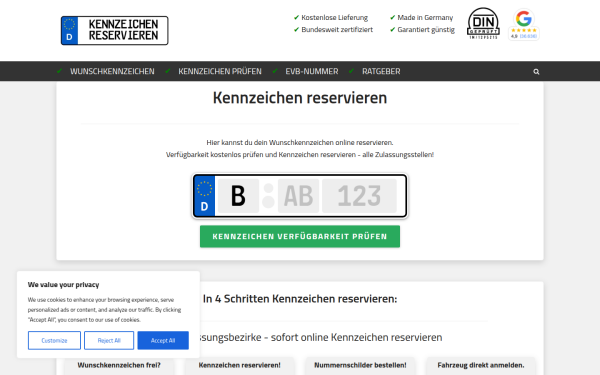Go to Kennzeichen prüfen menu item
This screenshot has height=375, width=600.
click(x=220, y=72)
